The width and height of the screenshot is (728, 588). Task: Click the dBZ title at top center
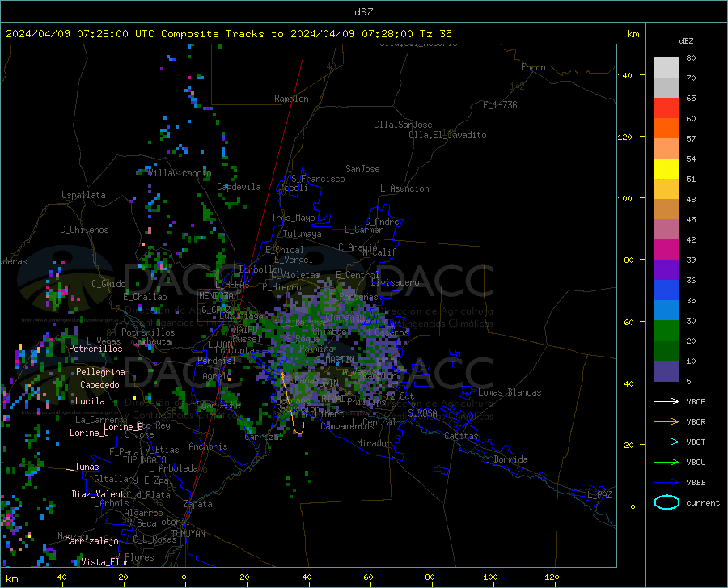click(363, 12)
